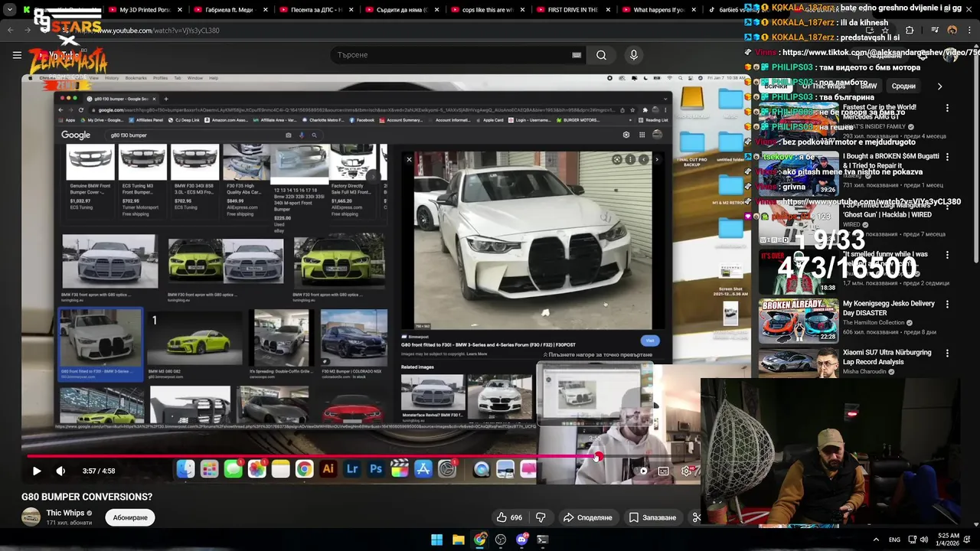Image resolution: width=980 pixels, height=551 pixels.
Task: Open 'Xiaomi SU7 Ultra Nürburgring Lap Record Analysis'
Action: coord(887,357)
